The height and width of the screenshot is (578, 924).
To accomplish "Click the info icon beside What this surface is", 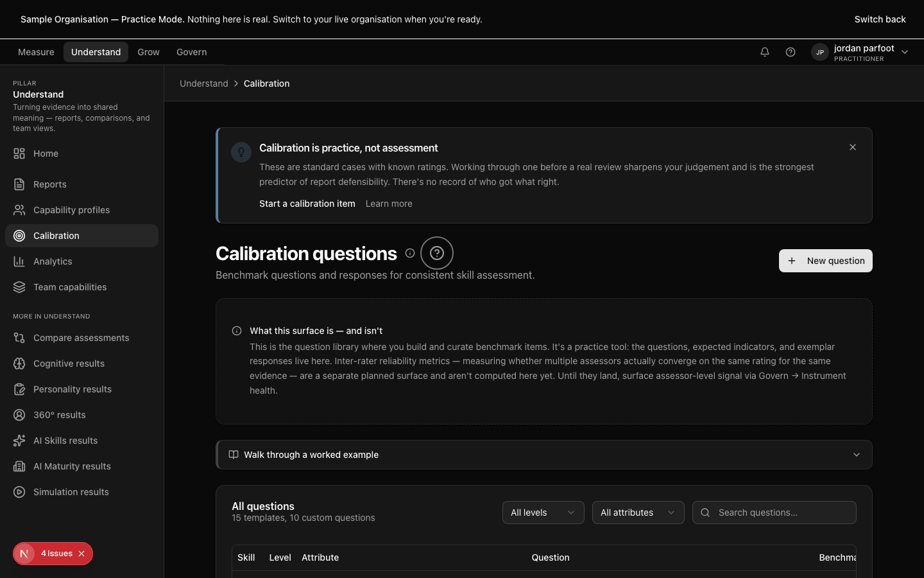I will tap(237, 331).
